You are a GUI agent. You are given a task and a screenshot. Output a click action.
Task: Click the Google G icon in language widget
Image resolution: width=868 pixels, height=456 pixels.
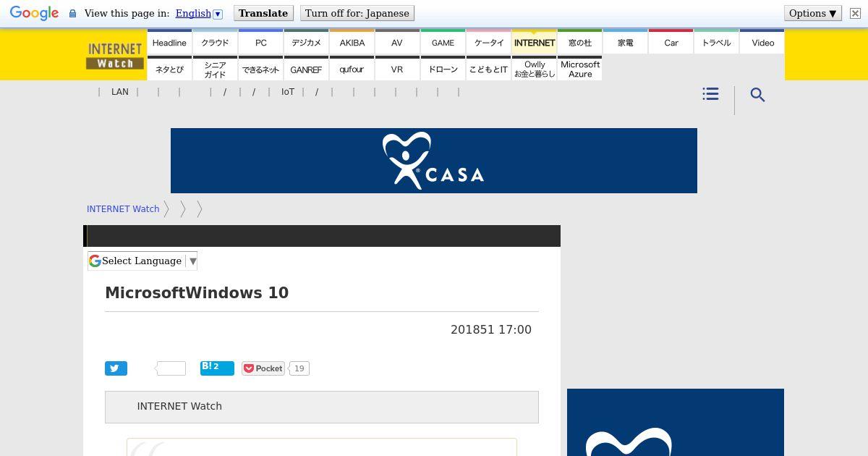tap(95, 261)
